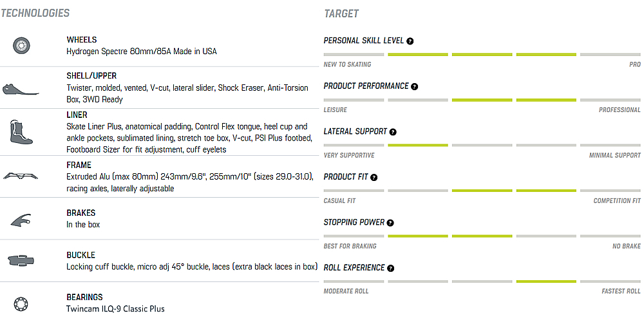Click the bearings ring icon
Image resolution: width=644 pixels, height=322 pixels.
click(x=20, y=304)
